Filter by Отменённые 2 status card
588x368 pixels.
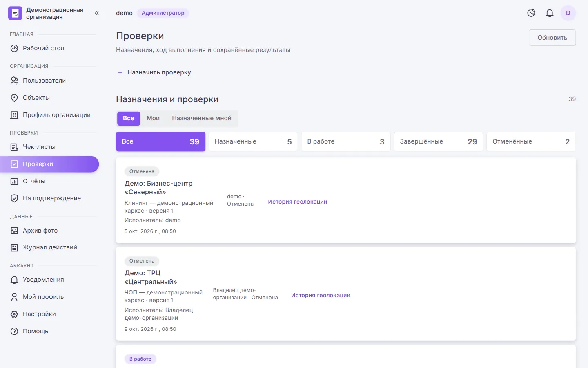pyautogui.click(x=531, y=141)
